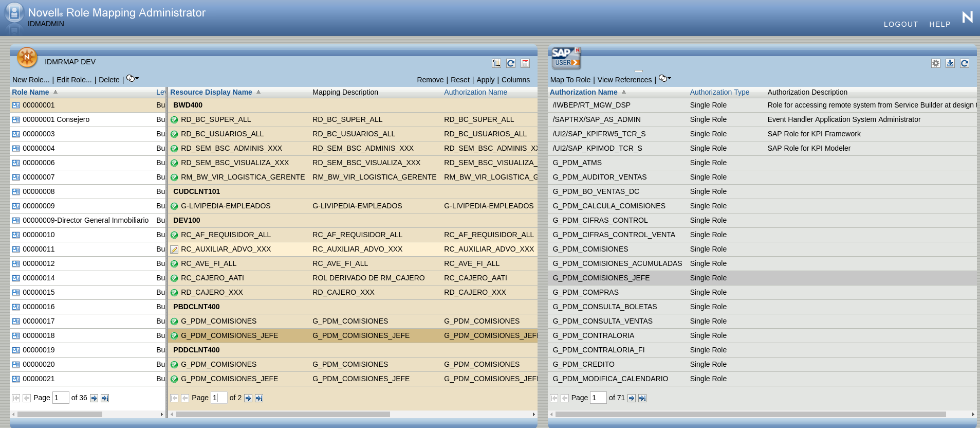Click the LOGOUT link
The width and height of the screenshot is (980, 428).
tap(900, 24)
